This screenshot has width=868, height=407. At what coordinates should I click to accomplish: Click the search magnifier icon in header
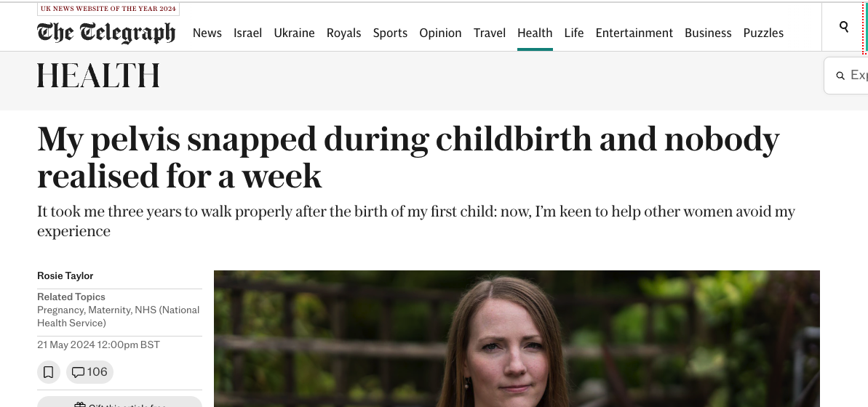click(844, 27)
